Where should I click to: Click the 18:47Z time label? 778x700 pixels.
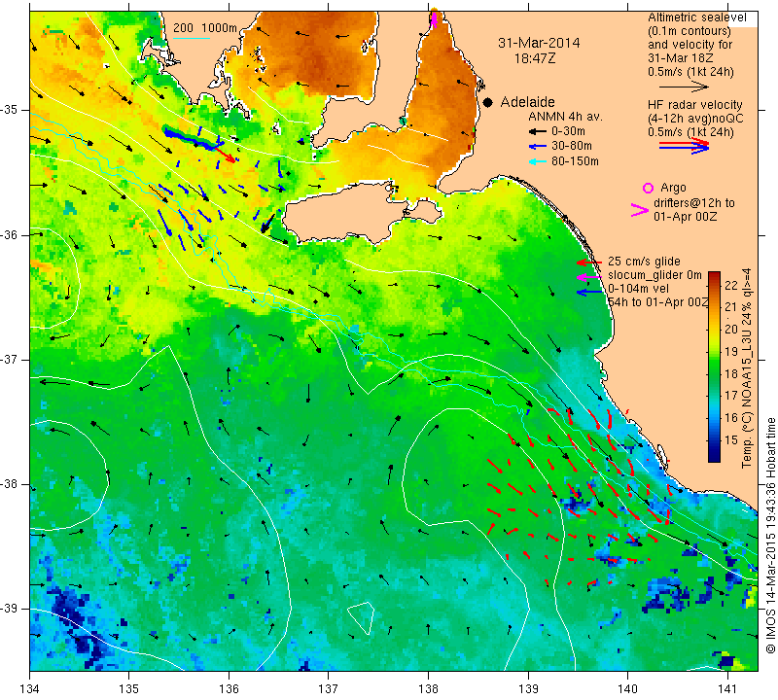(534, 58)
